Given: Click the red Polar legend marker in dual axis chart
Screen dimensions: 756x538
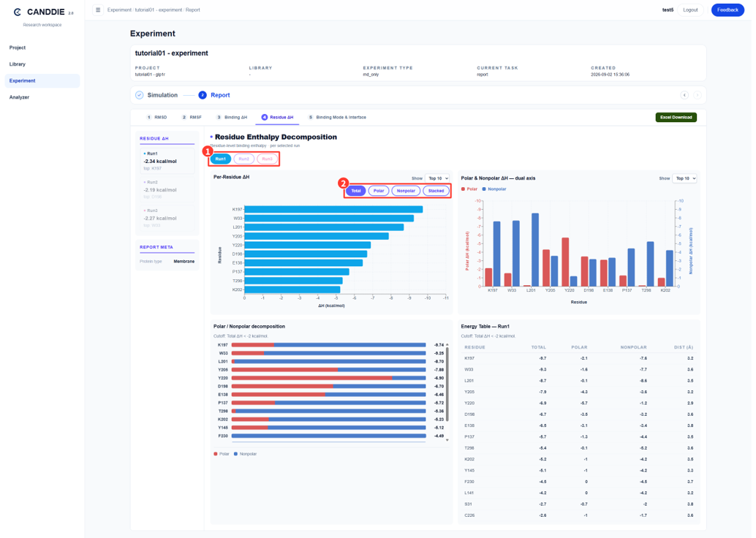Looking at the screenshot, I should coord(464,189).
